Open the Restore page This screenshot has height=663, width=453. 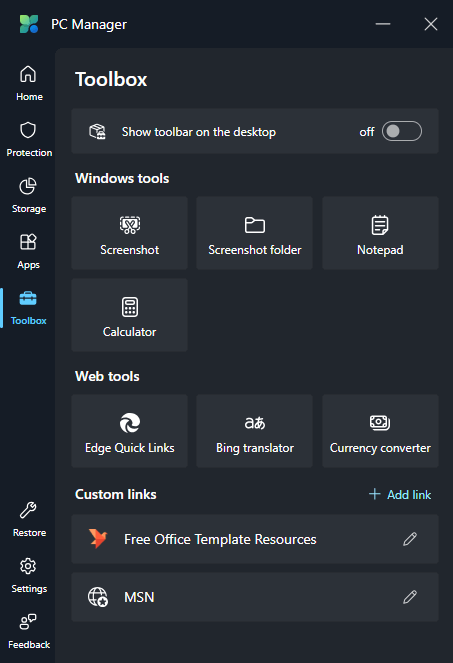click(x=28, y=519)
